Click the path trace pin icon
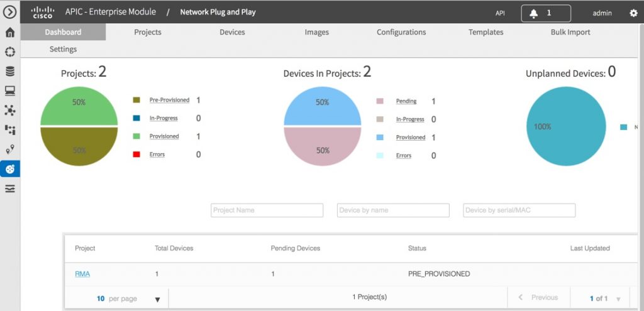 (x=10, y=149)
